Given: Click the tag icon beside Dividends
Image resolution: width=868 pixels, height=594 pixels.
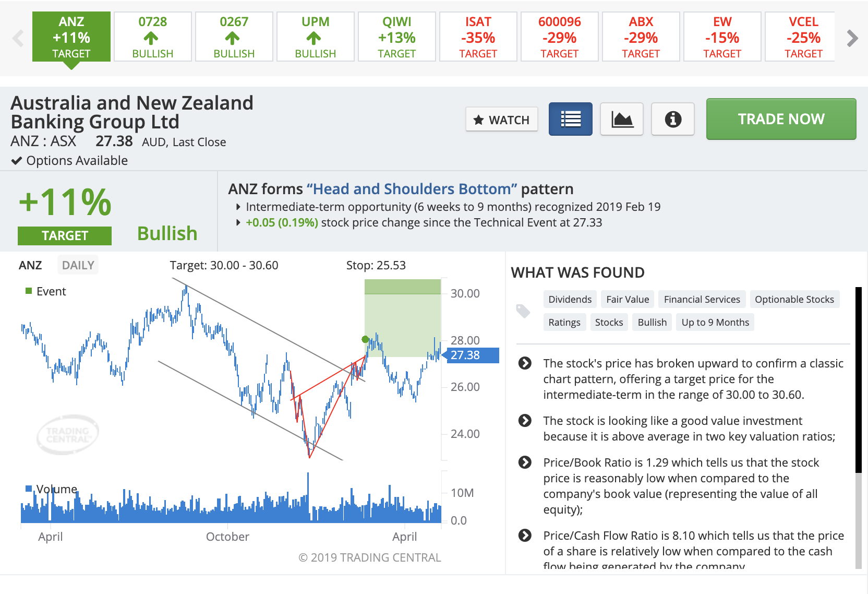Looking at the screenshot, I should (523, 311).
